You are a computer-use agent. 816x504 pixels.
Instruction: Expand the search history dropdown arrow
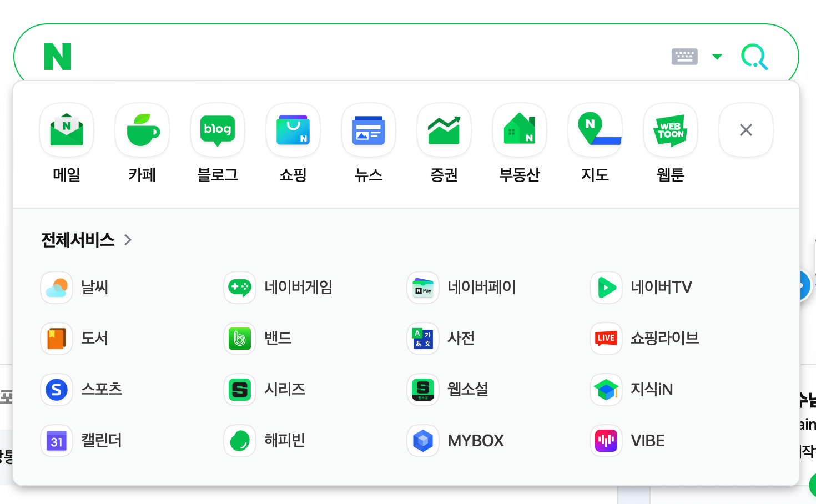pos(717,57)
